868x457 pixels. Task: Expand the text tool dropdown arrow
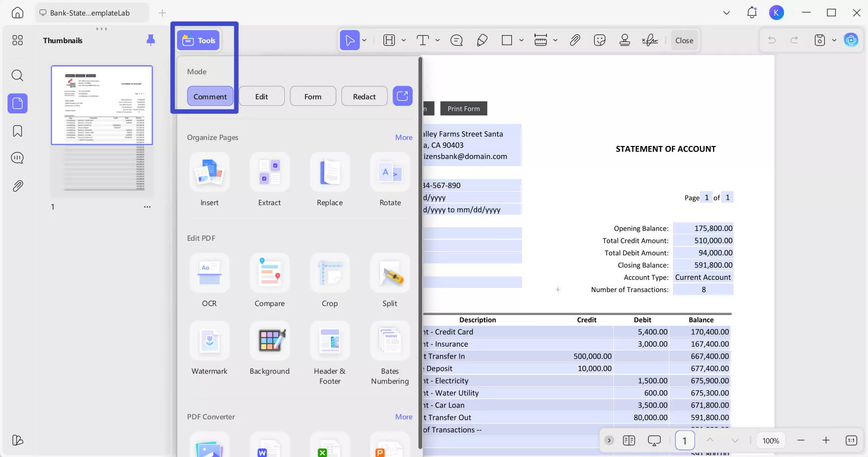point(438,40)
